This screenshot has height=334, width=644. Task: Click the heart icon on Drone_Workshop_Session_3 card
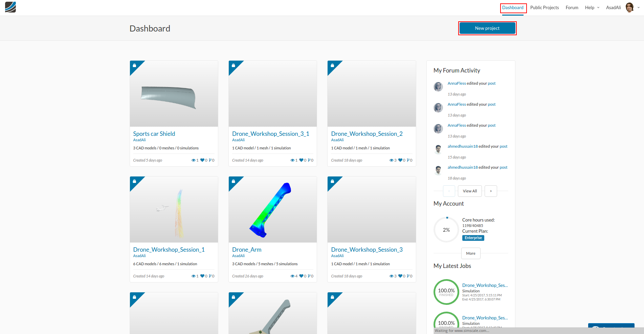400,276
